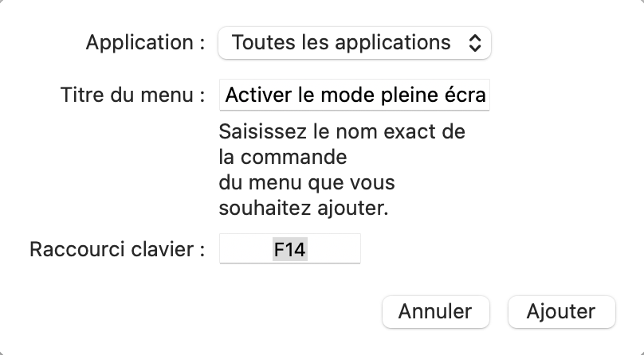Click the 'Saisissez le nom exact de' line
This screenshot has width=644, height=355.
click(x=342, y=131)
